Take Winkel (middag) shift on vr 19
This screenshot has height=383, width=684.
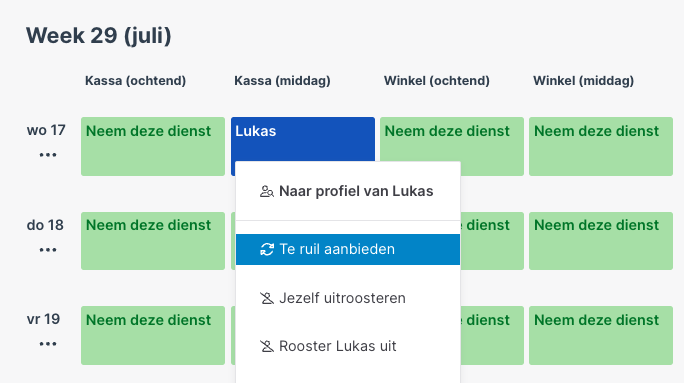point(601,335)
